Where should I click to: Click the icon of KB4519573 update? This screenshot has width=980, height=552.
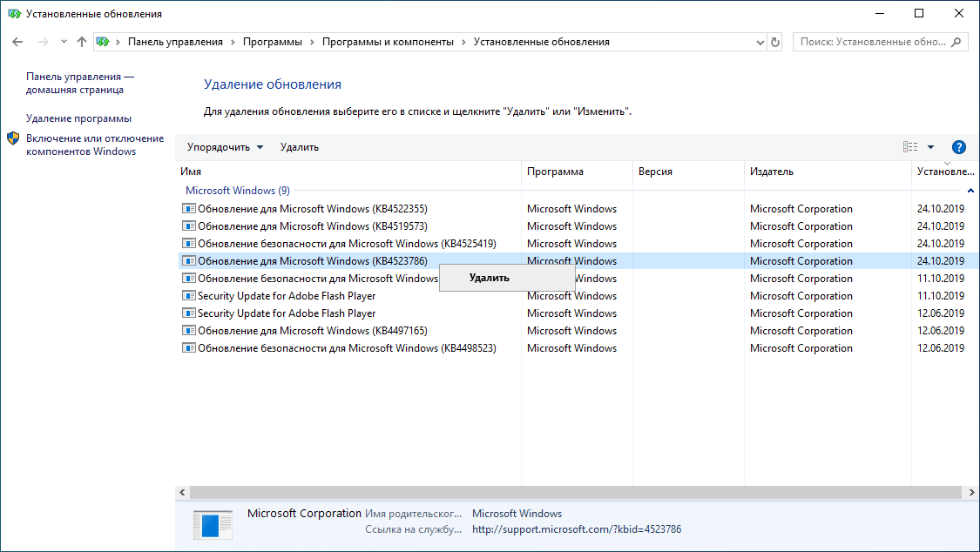tap(189, 226)
